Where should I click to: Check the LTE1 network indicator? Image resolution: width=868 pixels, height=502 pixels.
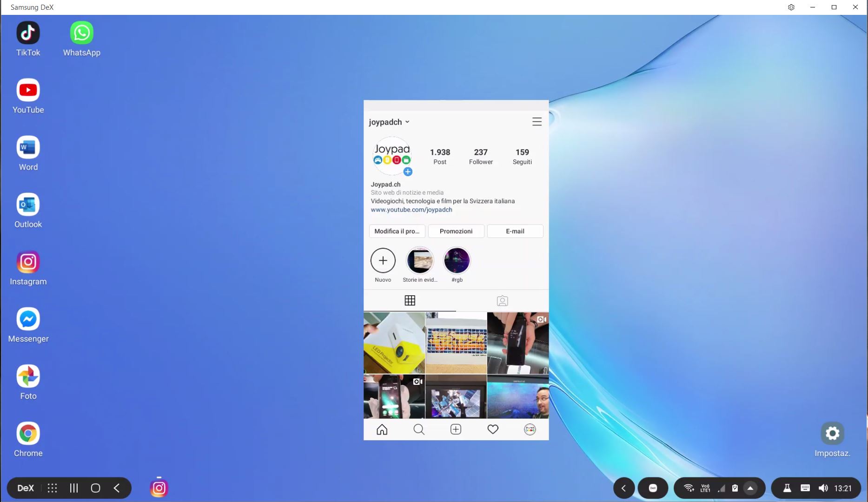tap(705, 488)
